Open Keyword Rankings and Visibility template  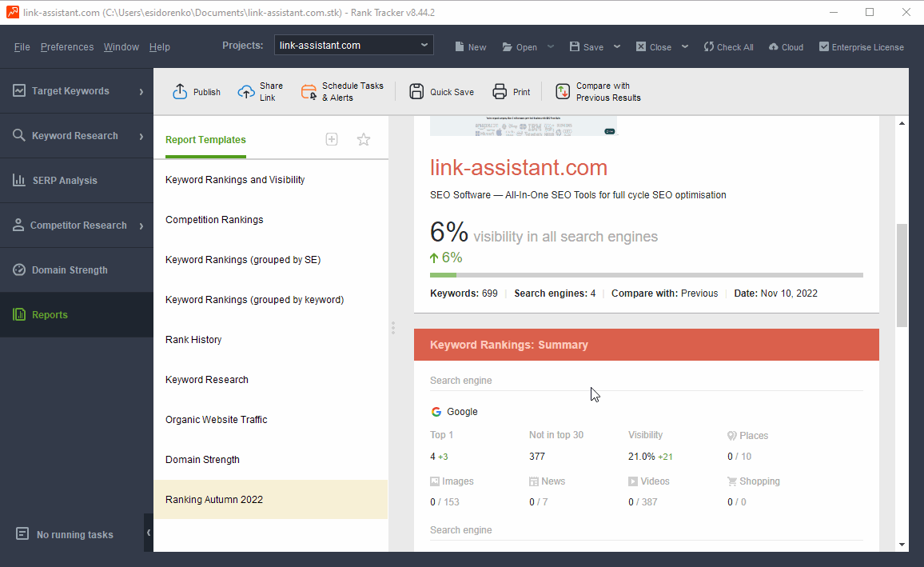271,180
